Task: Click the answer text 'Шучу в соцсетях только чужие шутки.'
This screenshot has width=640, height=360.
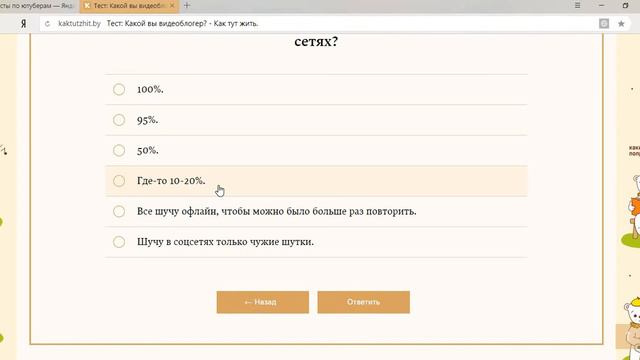Action: 225,242
